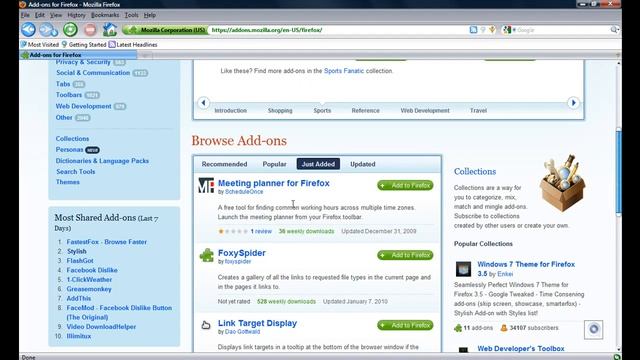Open the Sports Fanatic collection link

point(344,71)
